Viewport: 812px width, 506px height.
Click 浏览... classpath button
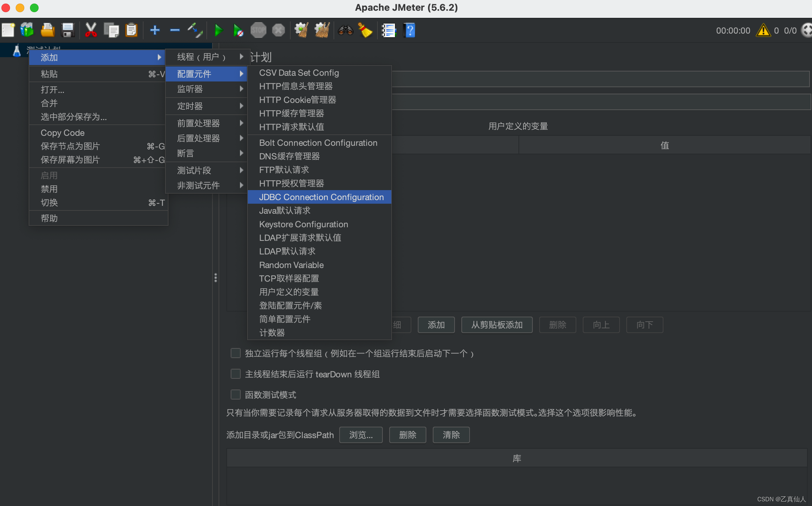coord(361,435)
